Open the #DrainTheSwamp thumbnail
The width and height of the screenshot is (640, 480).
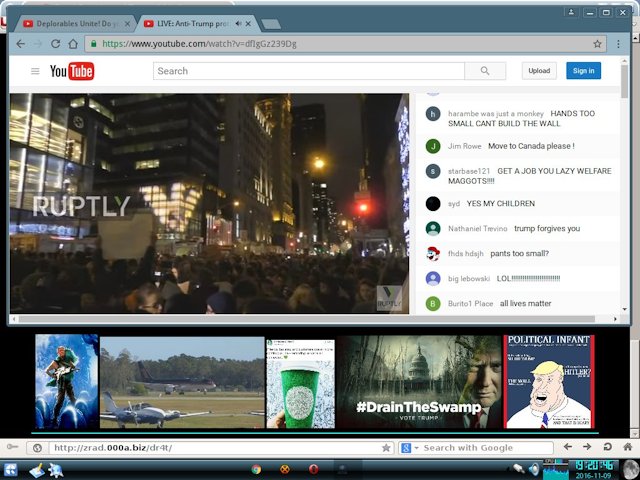(x=418, y=382)
